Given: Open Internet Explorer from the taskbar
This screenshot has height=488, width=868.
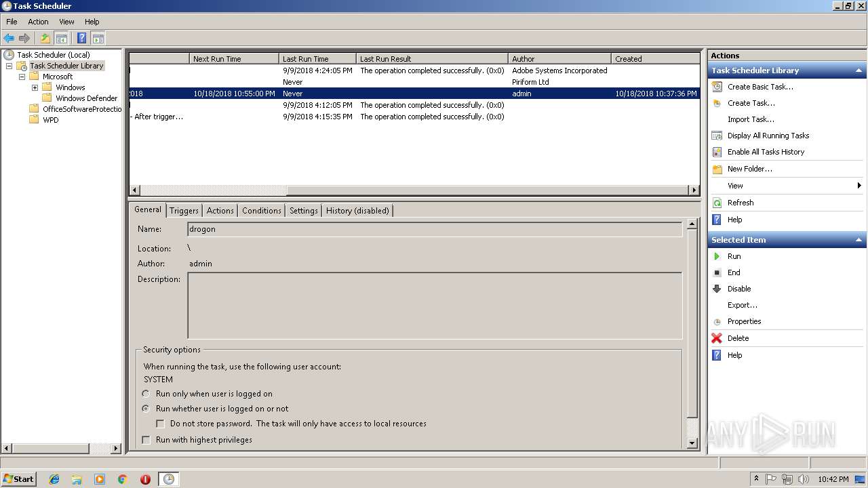Looking at the screenshot, I should 54,479.
